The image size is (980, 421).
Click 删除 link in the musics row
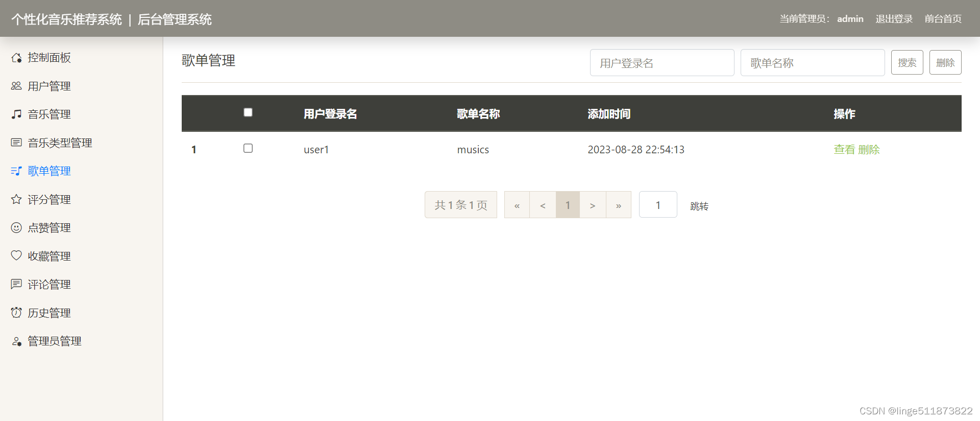click(869, 150)
